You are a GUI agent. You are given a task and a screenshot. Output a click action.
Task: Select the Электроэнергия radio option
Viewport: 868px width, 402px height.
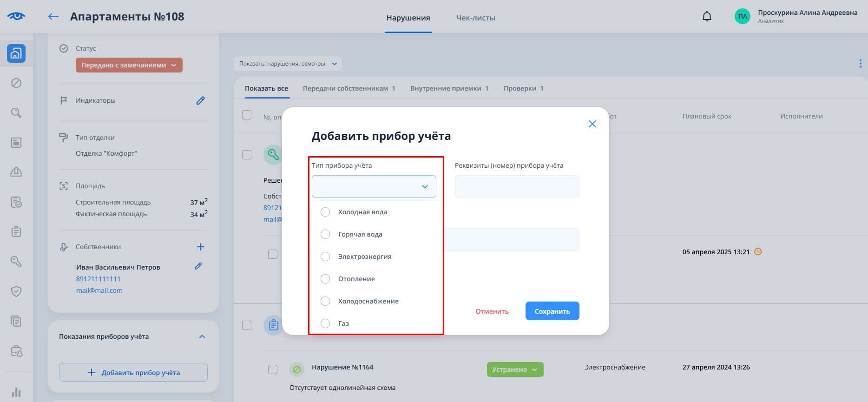(325, 257)
